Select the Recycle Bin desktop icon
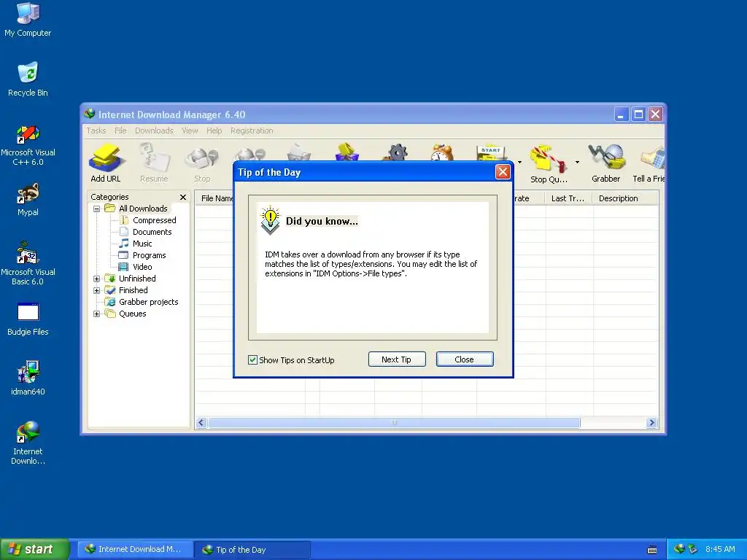Screen dimensions: 747x560 pos(28,79)
